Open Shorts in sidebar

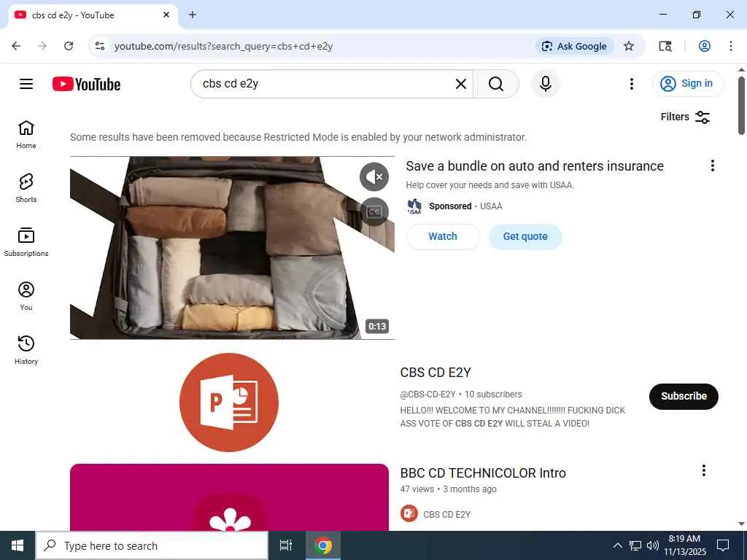coord(26,188)
